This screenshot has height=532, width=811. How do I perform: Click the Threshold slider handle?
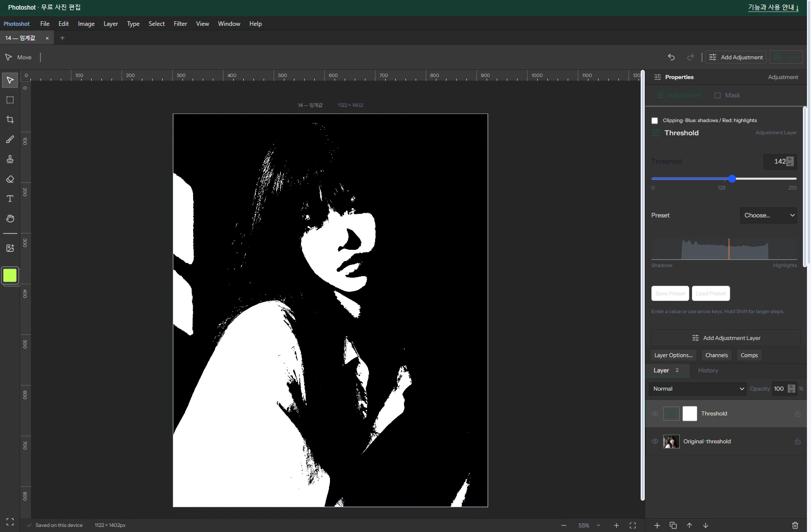(x=732, y=178)
